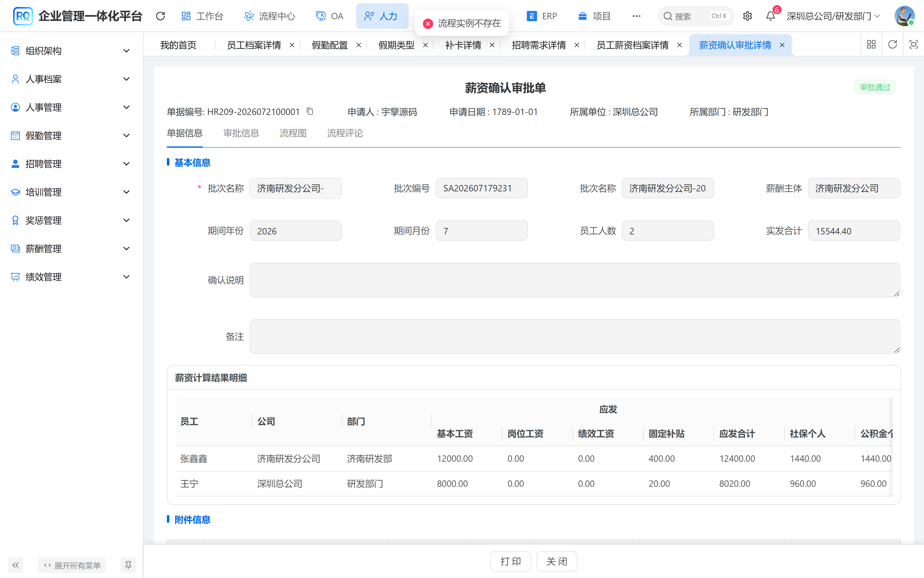
Task: Open the 流程评论 tab
Action: point(345,133)
